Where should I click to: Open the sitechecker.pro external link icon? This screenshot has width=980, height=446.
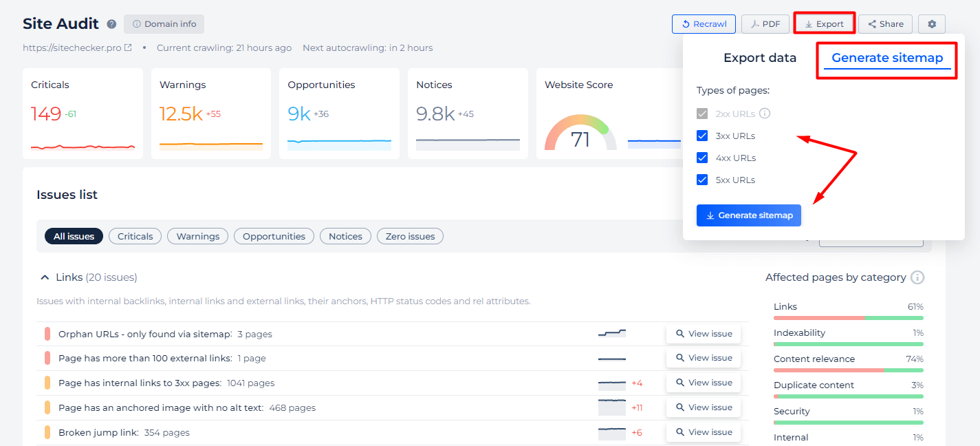click(x=128, y=48)
